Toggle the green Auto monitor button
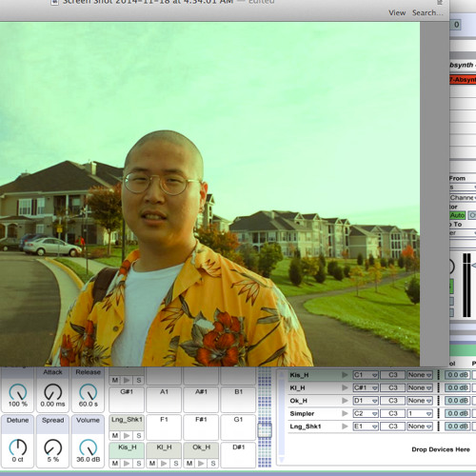 pos(457,215)
